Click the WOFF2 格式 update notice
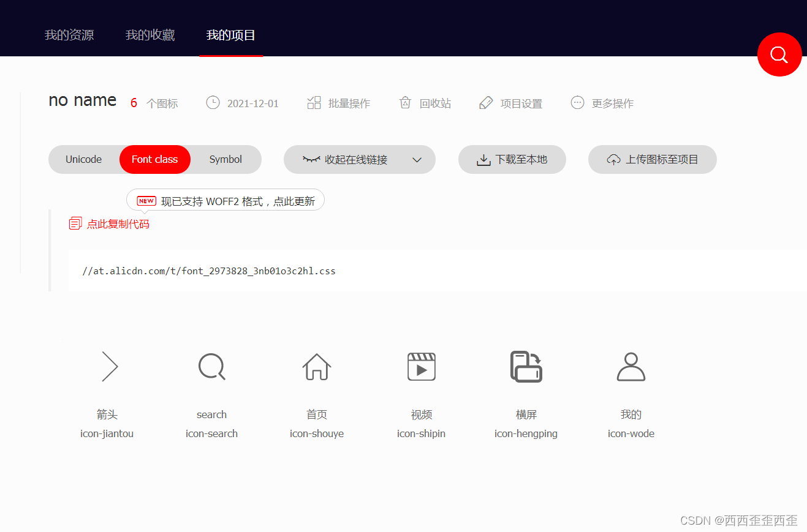Screen dimensions: 807x532 click(225, 200)
